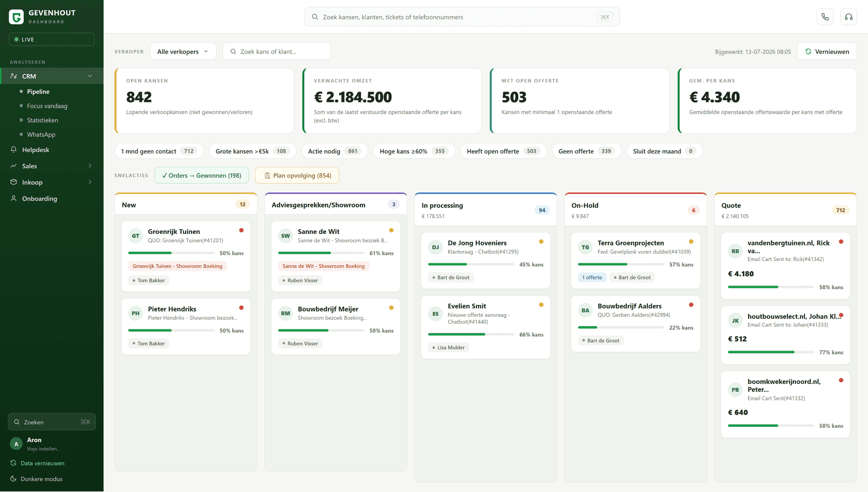Click the ES avatar on Evelien Smit card
Viewport: 868px width, 492px height.
coord(435,314)
